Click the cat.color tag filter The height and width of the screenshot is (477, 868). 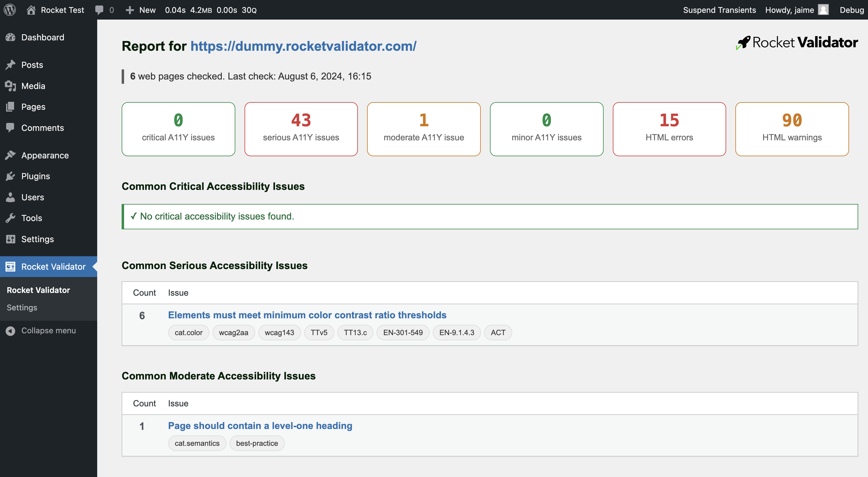pos(187,332)
